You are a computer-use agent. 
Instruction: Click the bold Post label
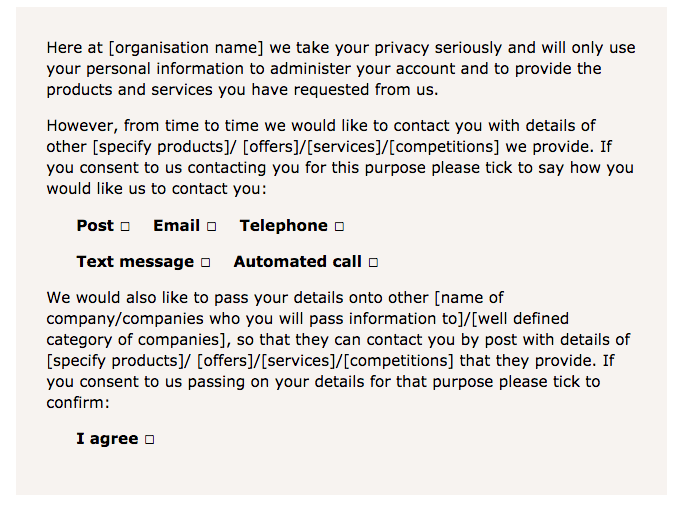(x=95, y=226)
